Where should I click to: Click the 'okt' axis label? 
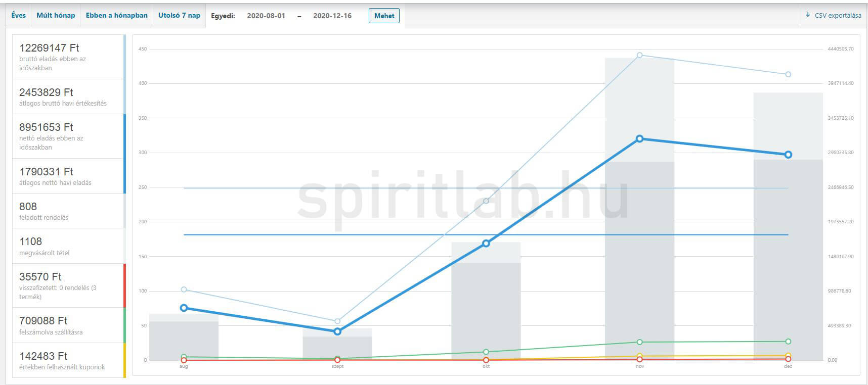(x=486, y=366)
